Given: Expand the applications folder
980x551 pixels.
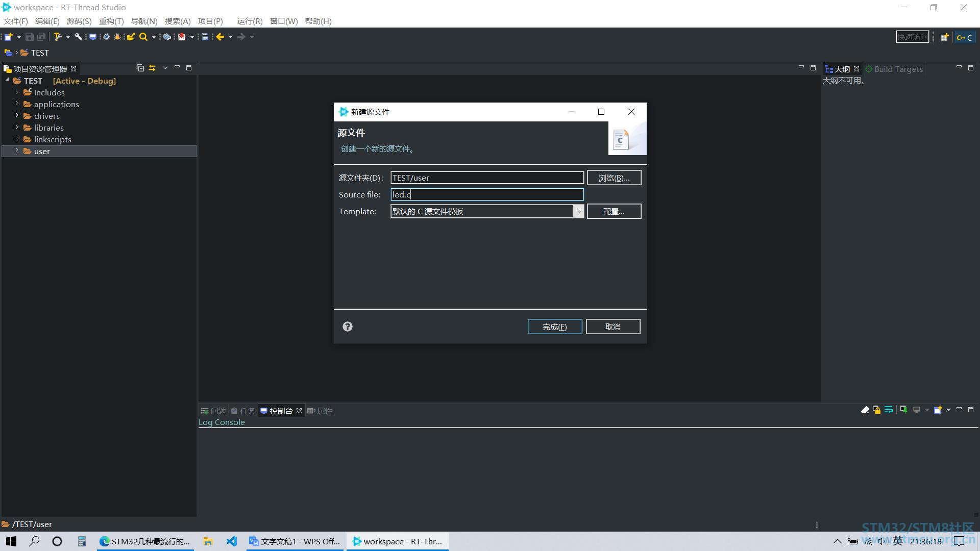Looking at the screenshot, I should coord(17,104).
